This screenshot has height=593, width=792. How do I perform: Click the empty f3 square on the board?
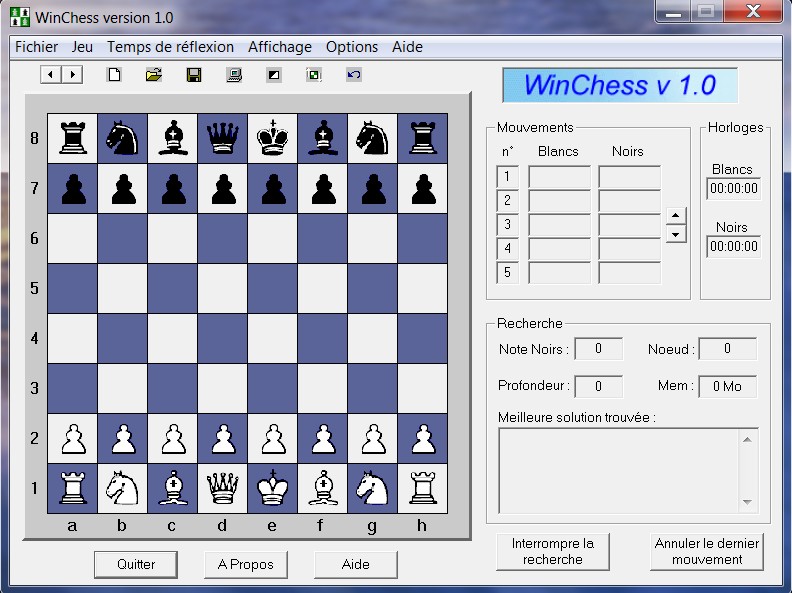pyautogui.click(x=323, y=388)
